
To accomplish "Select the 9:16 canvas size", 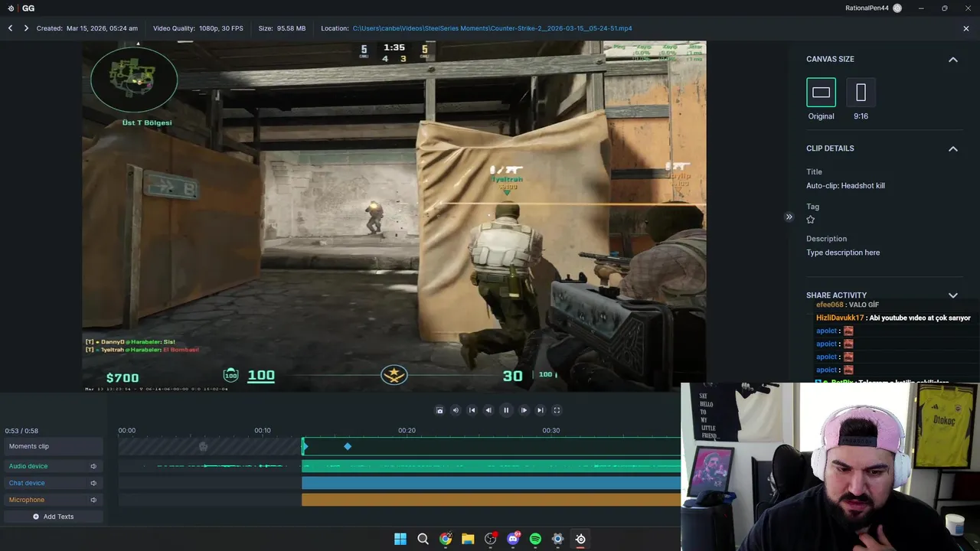I will point(861,93).
